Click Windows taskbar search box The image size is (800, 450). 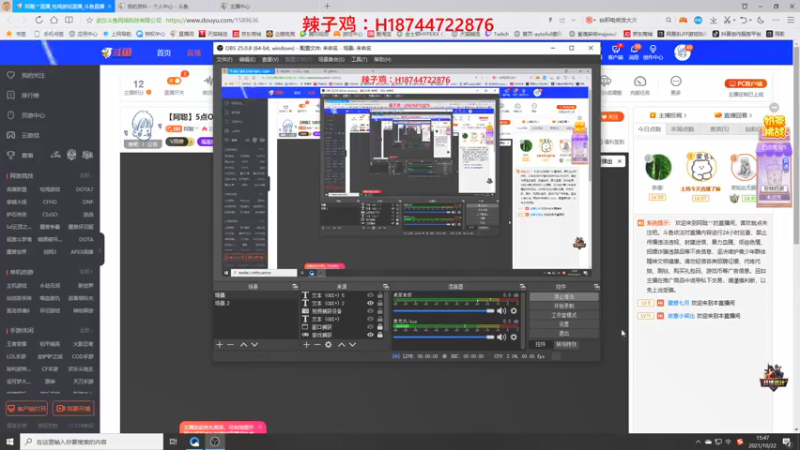click(92, 441)
